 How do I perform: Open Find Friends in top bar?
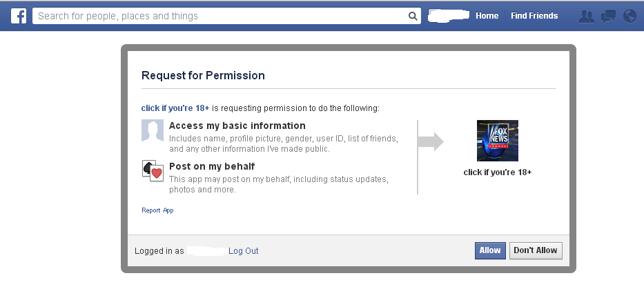tap(534, 16)
